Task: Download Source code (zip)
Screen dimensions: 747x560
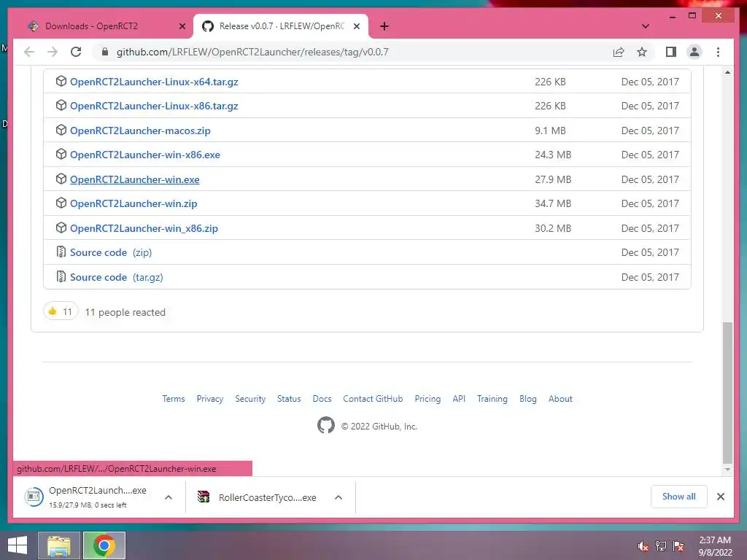Action: click(x=111, y=252)
